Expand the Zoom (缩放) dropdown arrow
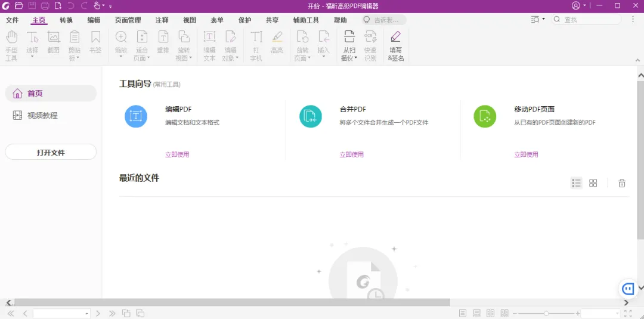The image size is (644, 319). tap(120, 57)
